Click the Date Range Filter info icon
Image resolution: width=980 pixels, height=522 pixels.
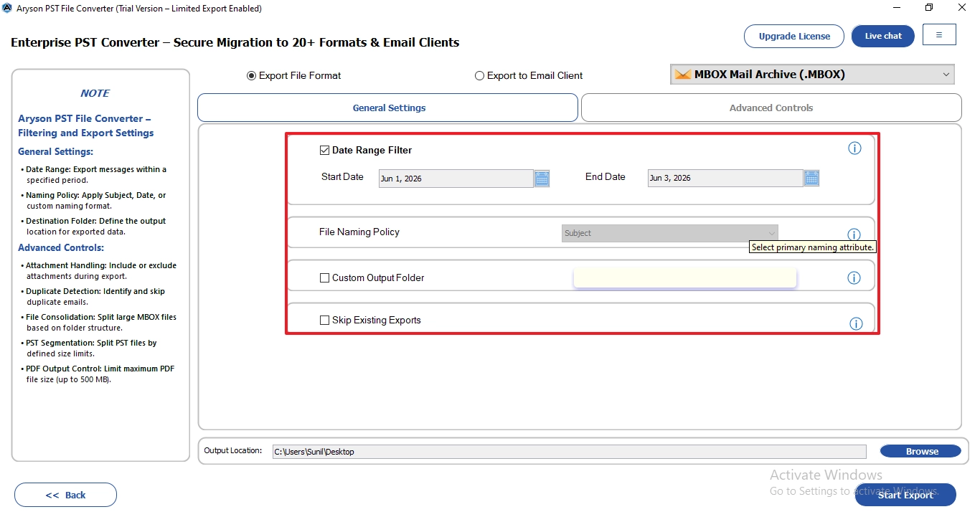tap(854, 148)
